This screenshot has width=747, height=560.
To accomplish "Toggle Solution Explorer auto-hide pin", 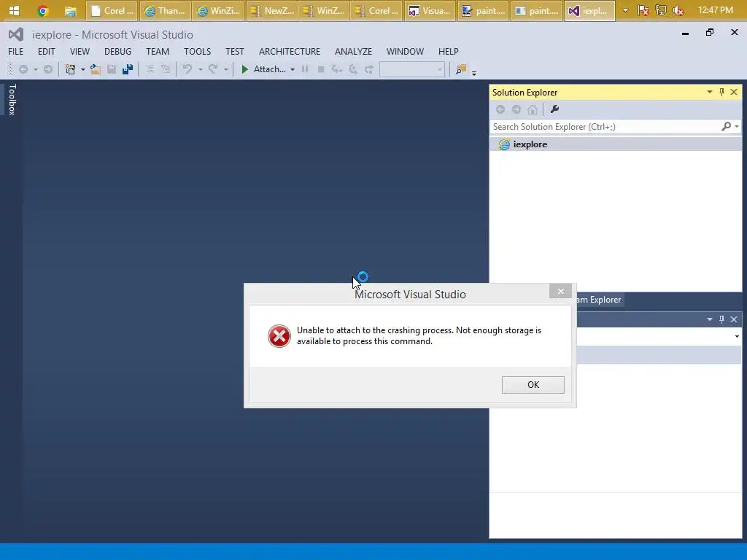I will 721,92.
